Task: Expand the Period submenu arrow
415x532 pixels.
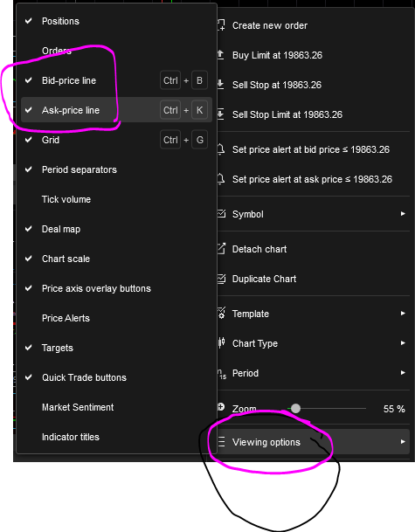Action: coord(403,372)
